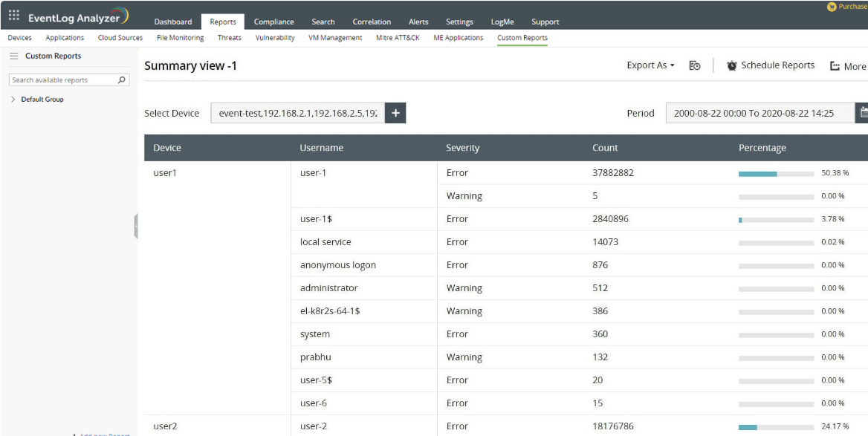Click username local service
Screen dimensions: 868x436
325,242
